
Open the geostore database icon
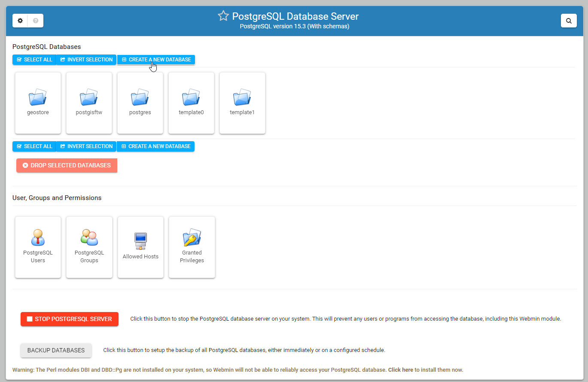click(x=38, y=98)
